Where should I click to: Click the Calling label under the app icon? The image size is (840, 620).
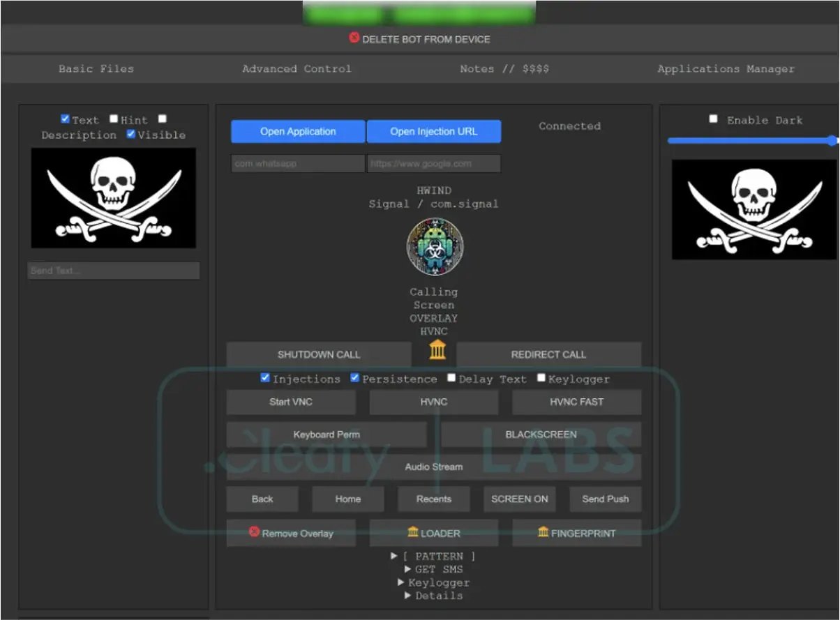[434, 292]
